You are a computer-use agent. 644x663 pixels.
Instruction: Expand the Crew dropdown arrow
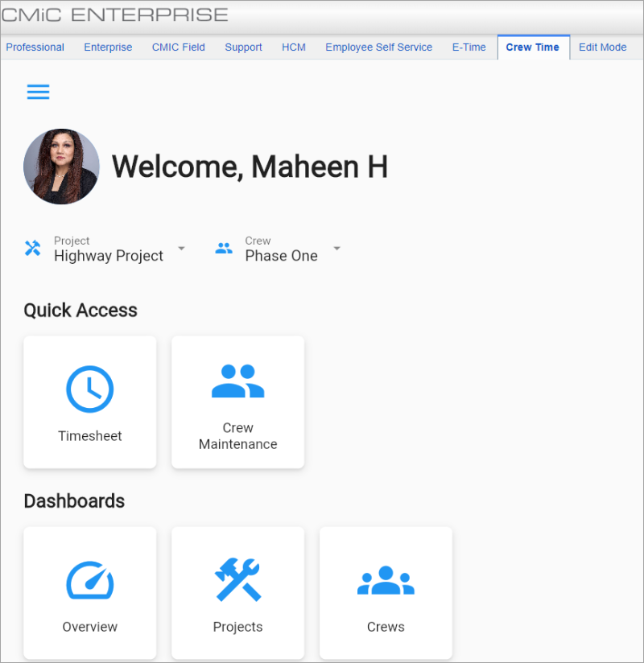(337, 248)
